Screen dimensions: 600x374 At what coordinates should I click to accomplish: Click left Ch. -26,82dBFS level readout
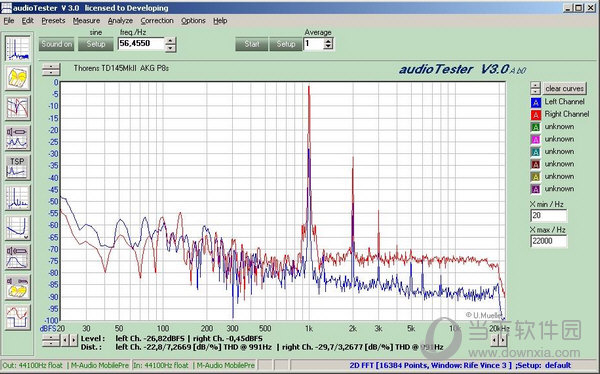(150, 338)
